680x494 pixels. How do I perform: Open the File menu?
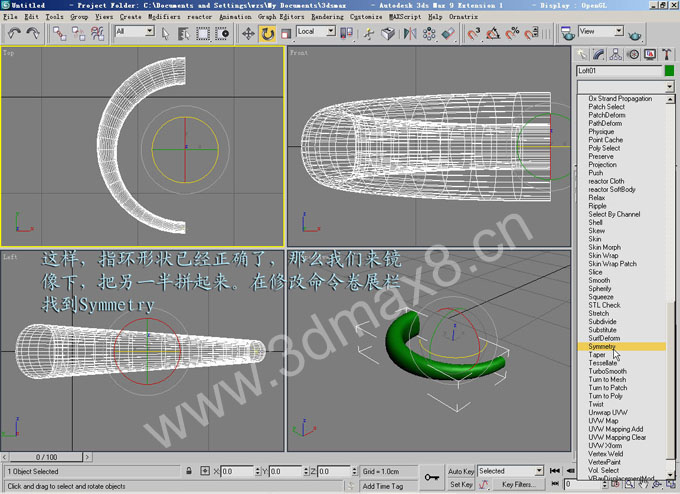[10, 16]
